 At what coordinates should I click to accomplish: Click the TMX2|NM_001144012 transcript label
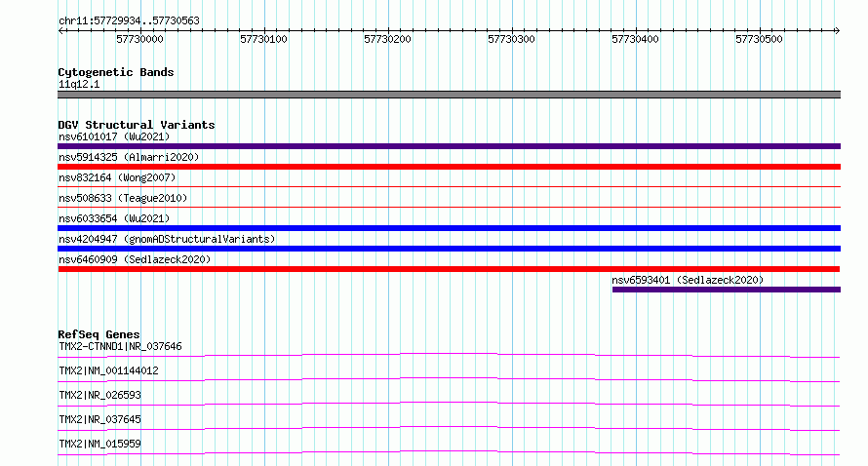(x=108, y=370)
